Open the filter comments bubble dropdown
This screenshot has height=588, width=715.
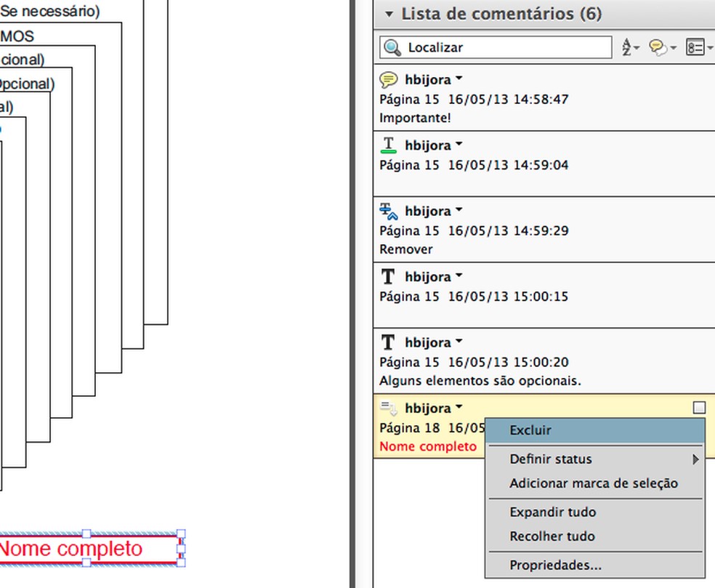(662, 47)
